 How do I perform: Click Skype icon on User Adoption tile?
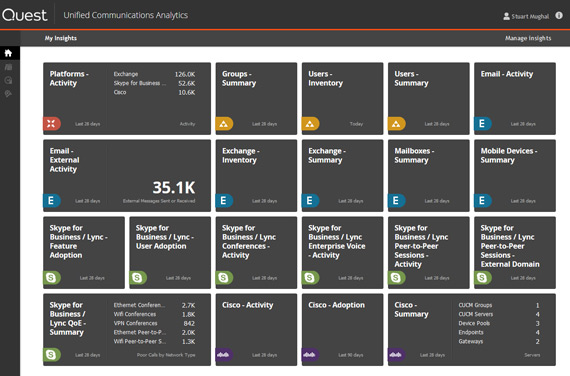click(x=138, y=278)
